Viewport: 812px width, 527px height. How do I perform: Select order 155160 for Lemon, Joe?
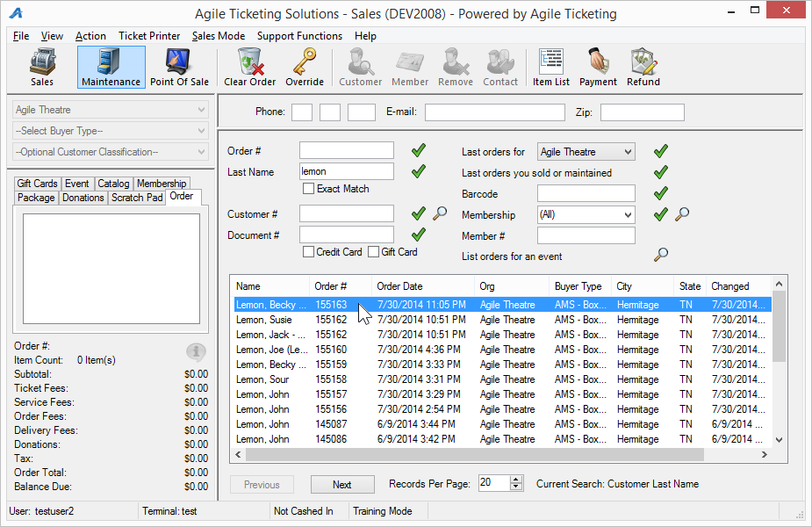pyautogui.click(x=502, y=350)
